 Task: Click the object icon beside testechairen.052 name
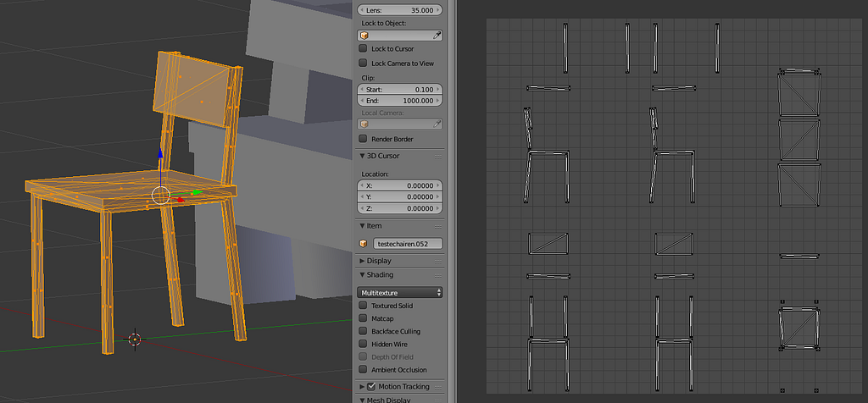point(364,243)
